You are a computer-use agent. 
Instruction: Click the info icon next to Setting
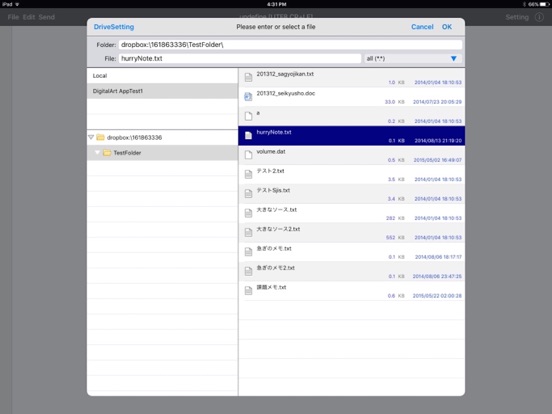(x=539, y=17)
